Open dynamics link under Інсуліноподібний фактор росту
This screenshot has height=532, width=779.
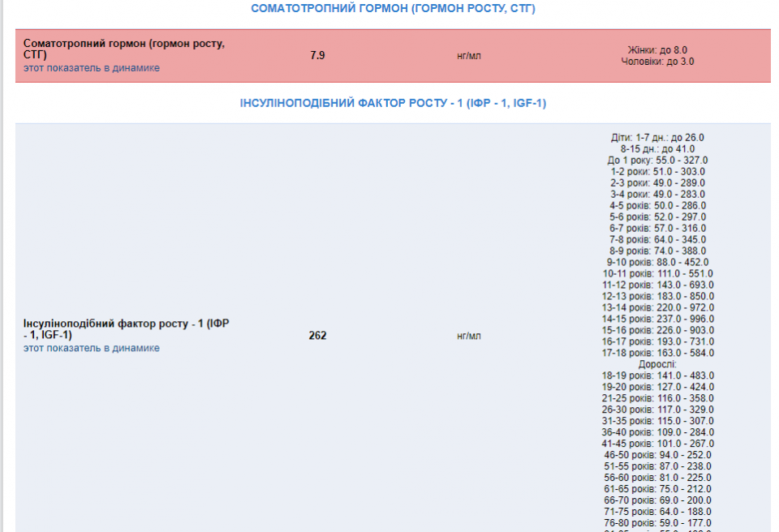pos(92,348)
